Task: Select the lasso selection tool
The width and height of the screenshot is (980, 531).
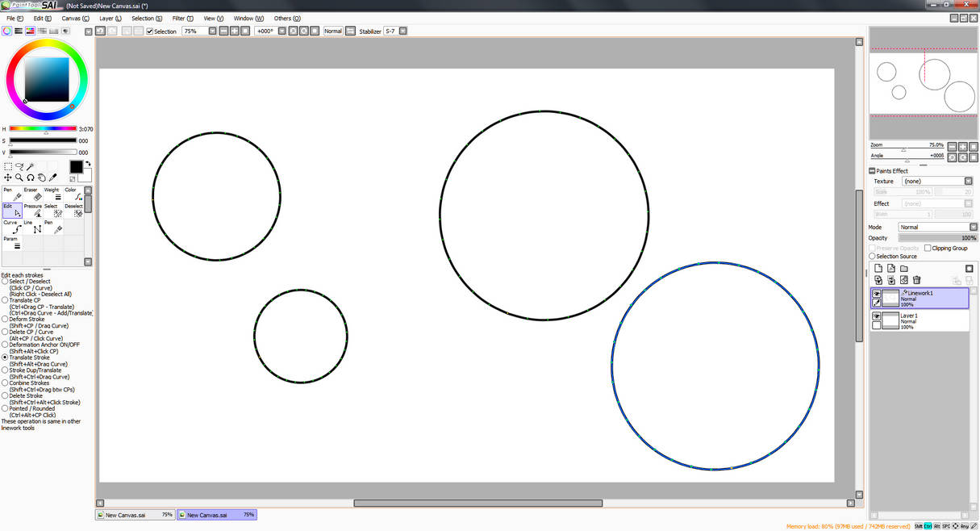Action: tap(19, 167)
